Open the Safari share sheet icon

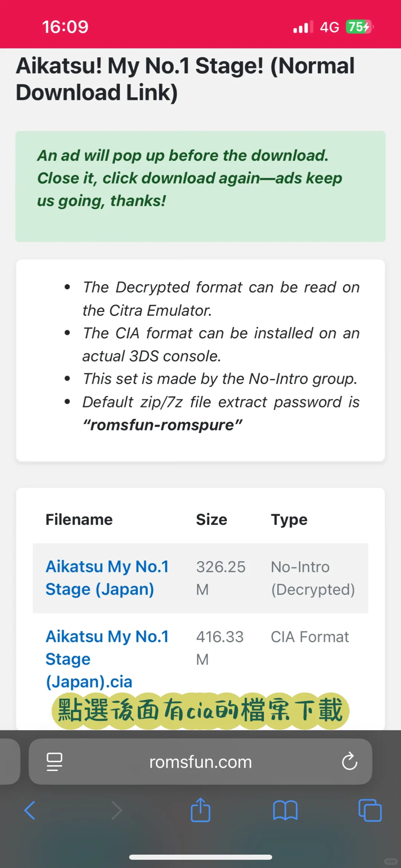[x=200, y=809]
